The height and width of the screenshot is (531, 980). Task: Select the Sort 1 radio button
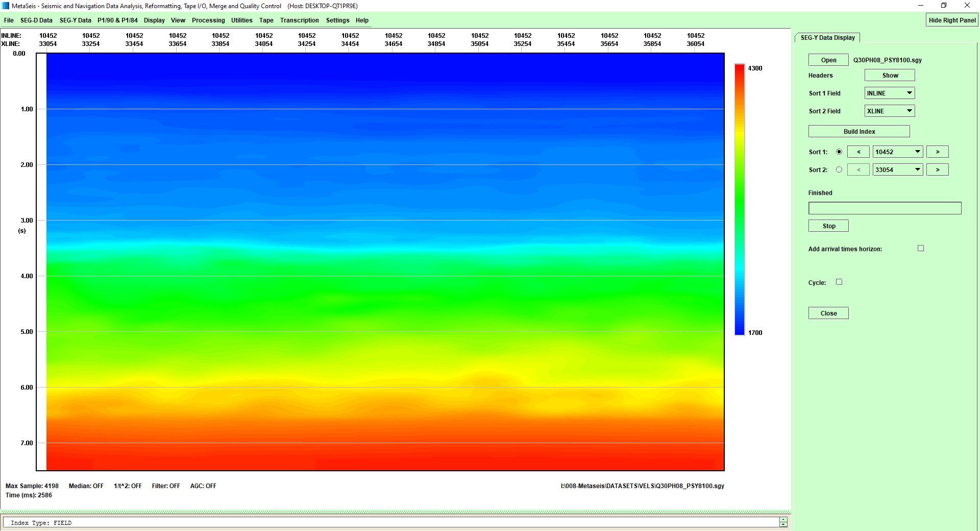coord(839,152)
